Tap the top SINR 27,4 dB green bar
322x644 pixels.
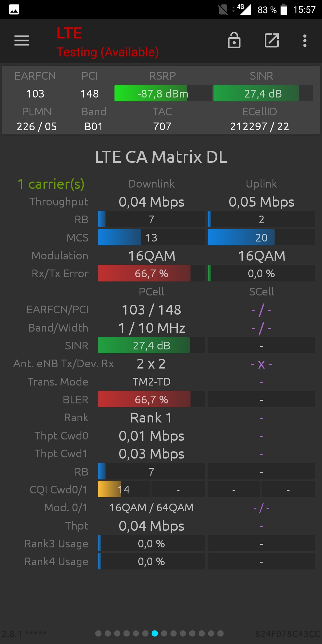click(263, 93)
